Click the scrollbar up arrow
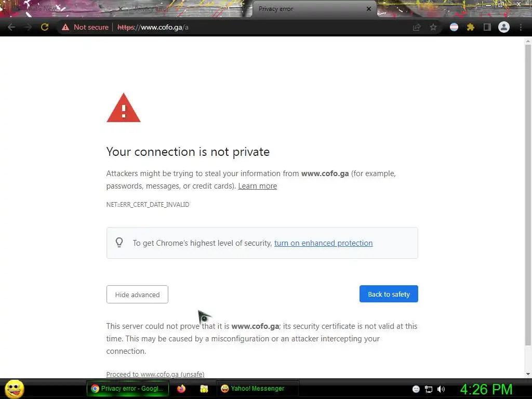 tap(528, 41)
